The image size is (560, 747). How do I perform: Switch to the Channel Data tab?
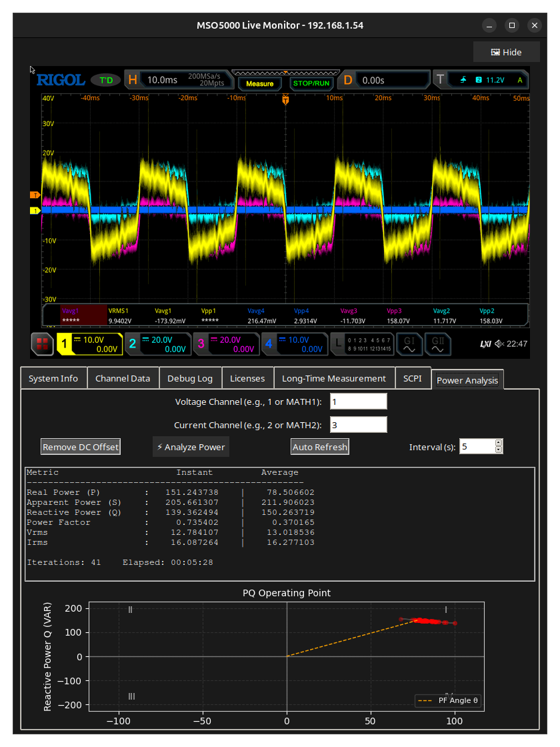(x=123, y=378)
